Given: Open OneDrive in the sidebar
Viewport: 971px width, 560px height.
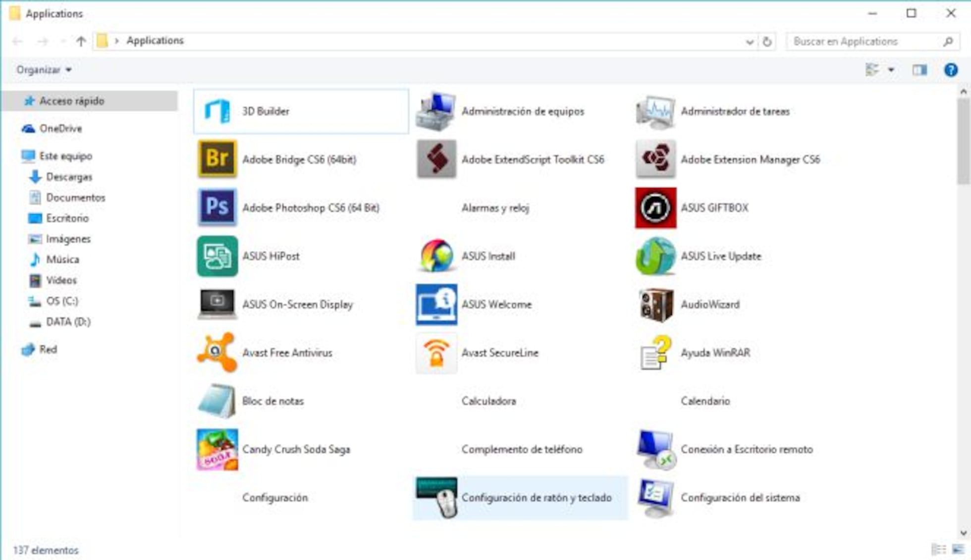Looking at the screenshot, I should point(60,128).
